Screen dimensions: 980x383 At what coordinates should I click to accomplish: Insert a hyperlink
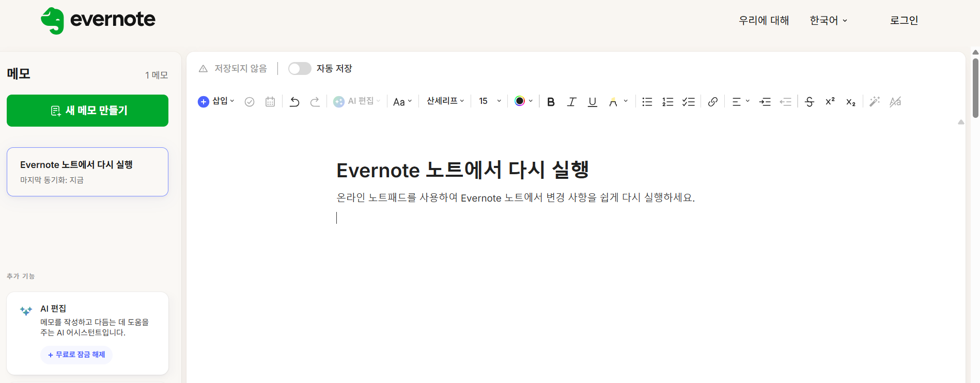pyautogui.click(x=713, y=102)
